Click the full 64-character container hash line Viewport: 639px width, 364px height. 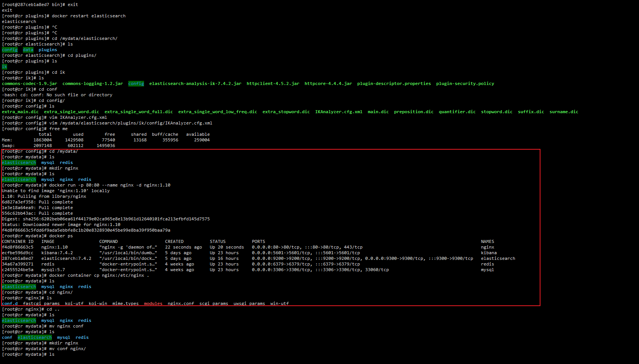click(x=86, y=230)
